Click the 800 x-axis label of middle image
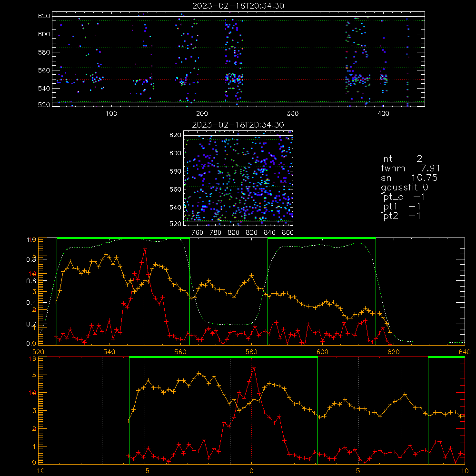This screenshot has height=476, width=476. click(233, 233)
